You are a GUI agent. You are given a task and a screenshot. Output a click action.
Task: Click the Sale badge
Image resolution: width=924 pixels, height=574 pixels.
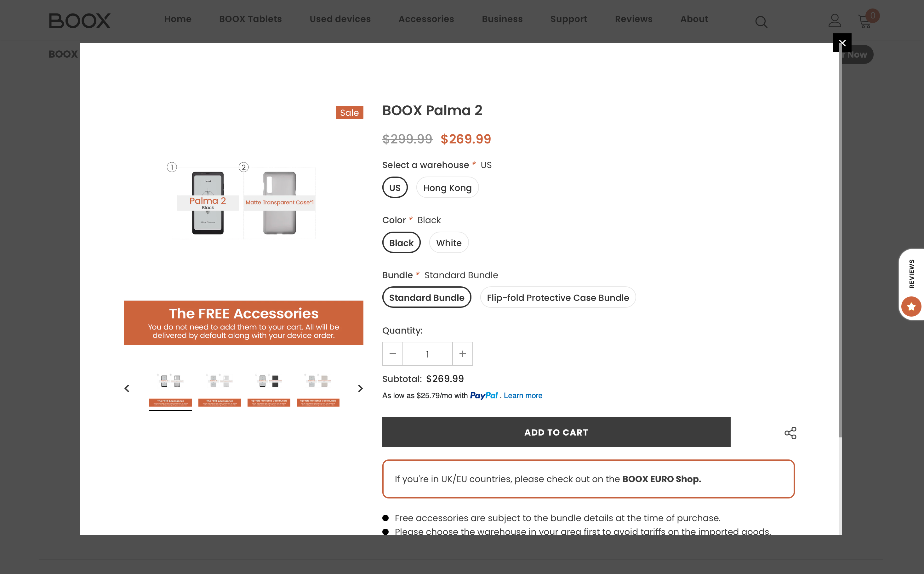tap(349, 112)
